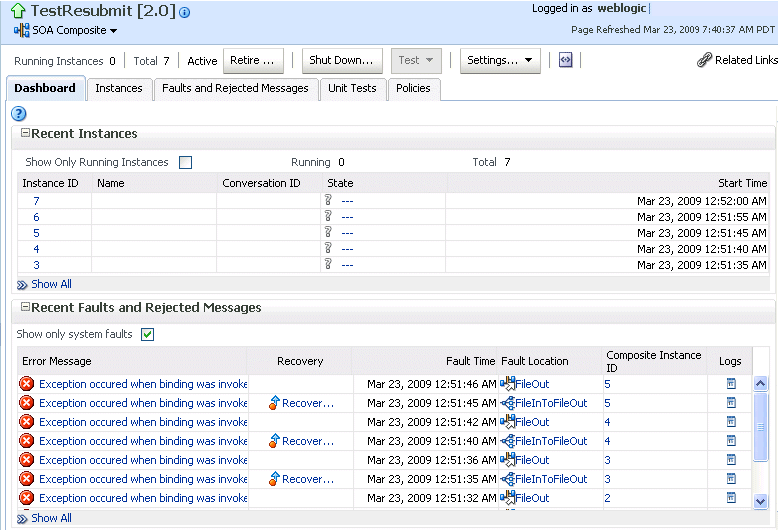Switch to the Instances tab

[x=119, y=88]
